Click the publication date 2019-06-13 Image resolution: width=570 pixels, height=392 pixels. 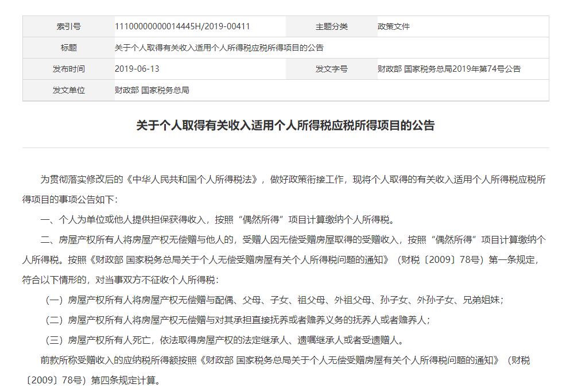pyautogui.click(x=135, y=69)
